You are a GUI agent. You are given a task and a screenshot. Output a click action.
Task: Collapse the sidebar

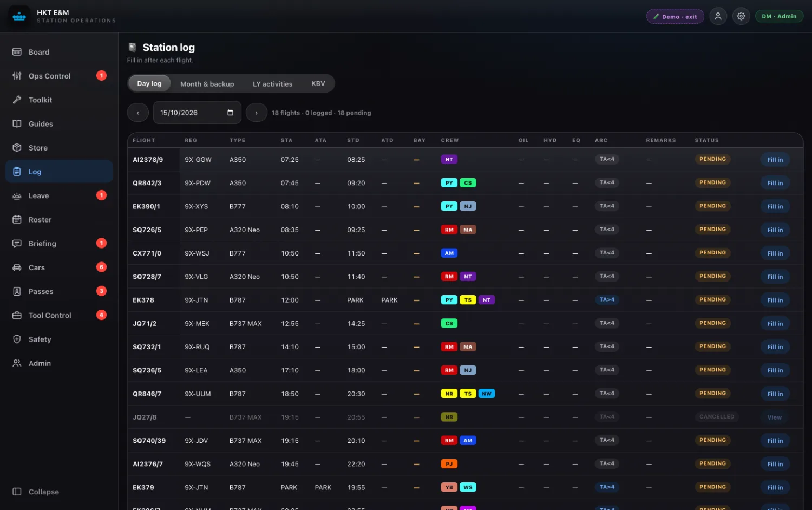pyautogui.click(x=36, y=492)
